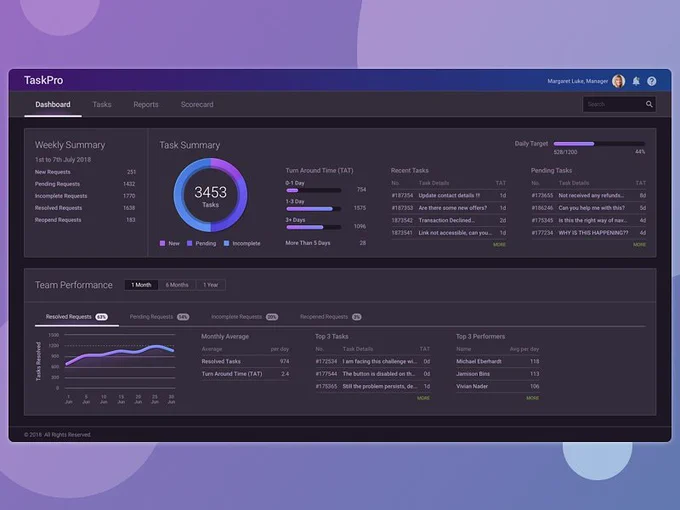Show the Resolved Requests tab
The width and height of the screenshot is (680, 510).
click(x=76, y=317)
